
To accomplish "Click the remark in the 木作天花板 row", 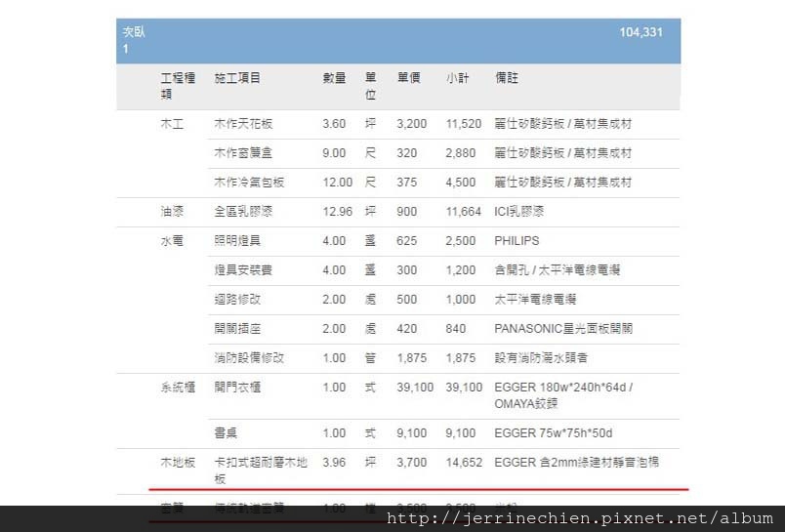I will coord(563,124).
